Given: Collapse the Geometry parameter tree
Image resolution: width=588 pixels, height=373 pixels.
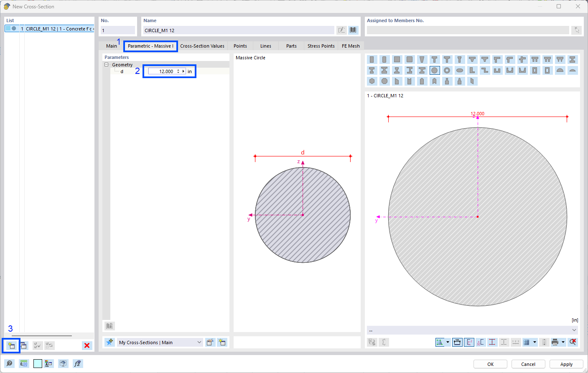Looking at the screenshot, I should pos(106,64).
